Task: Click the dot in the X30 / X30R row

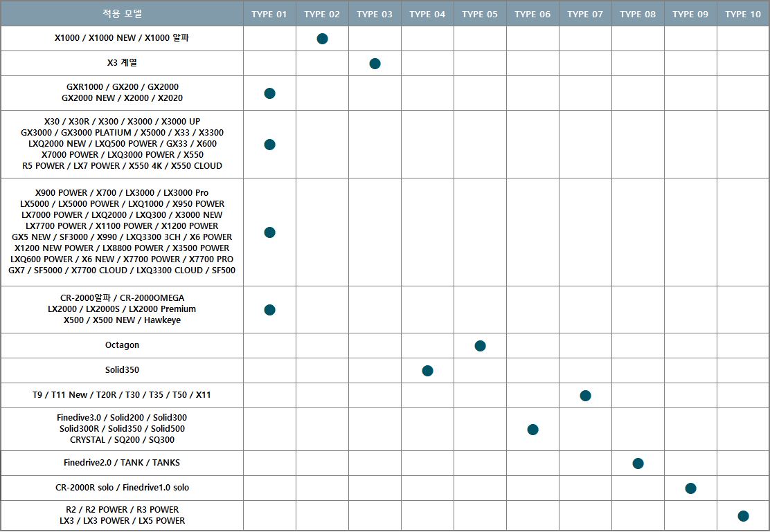Action: [269, 145]
